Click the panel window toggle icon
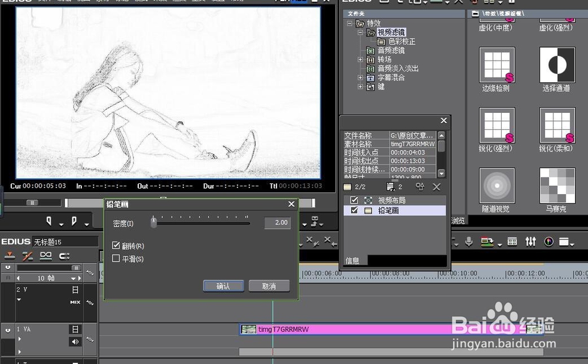The width and height of the screenshot is (588, 364). point(564,242)
